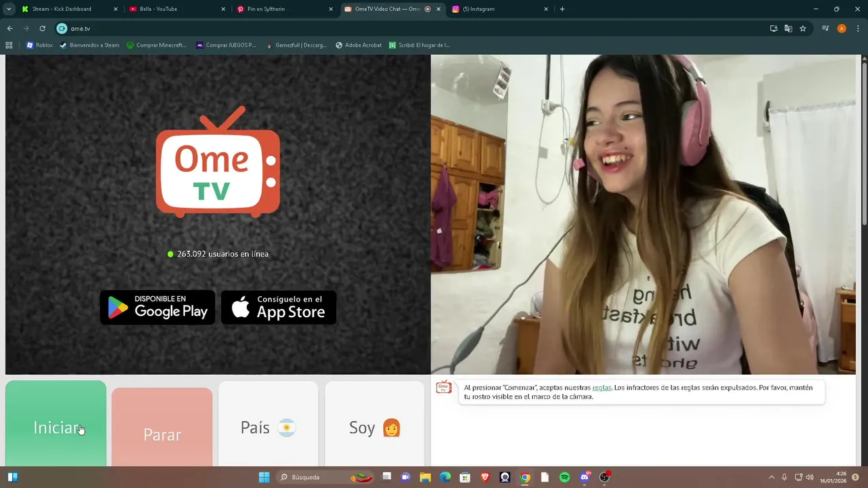Open the media controls icon in toolbar
Screen dimensions: 868x488
[825, 28]
